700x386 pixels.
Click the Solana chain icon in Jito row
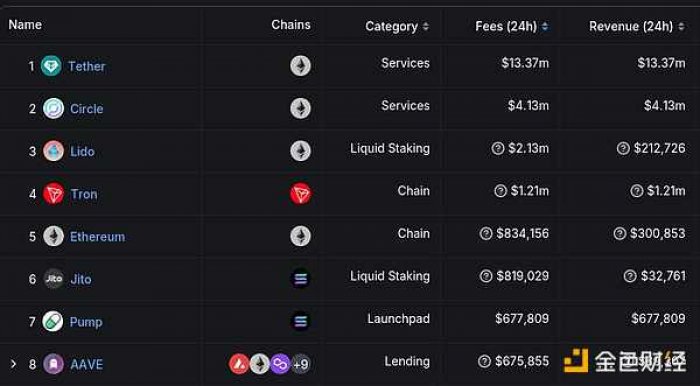click(x=300, y=279)
